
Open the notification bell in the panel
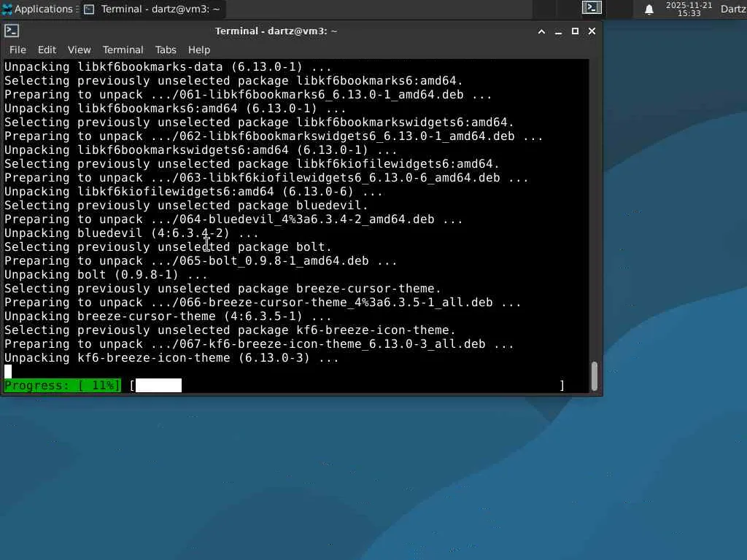point(649,9)
